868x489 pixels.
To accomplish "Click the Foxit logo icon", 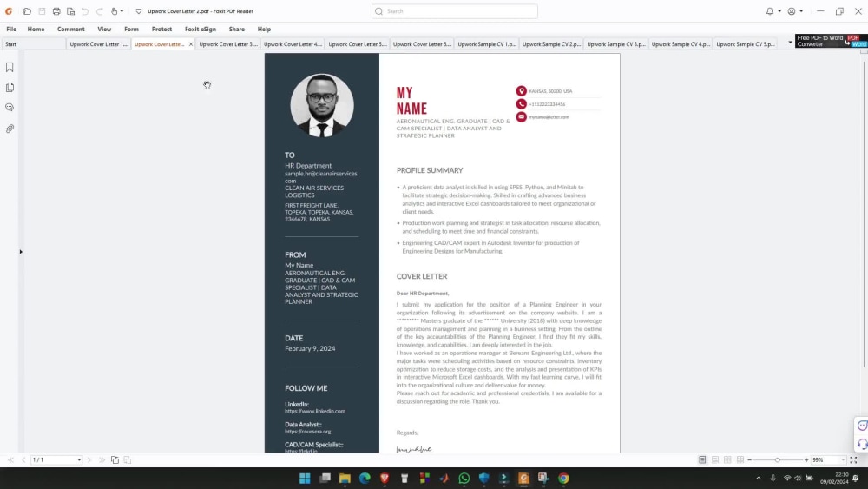I will pyautogui.click(x=9, y=11).
